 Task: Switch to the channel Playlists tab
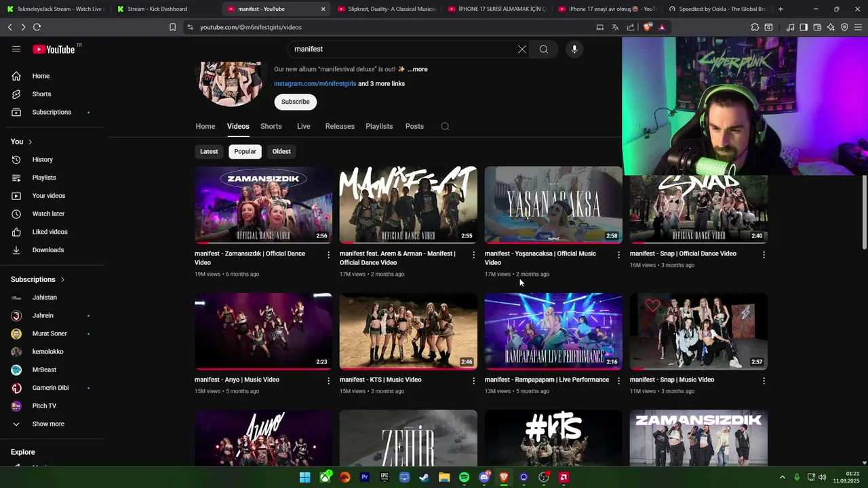379,126
